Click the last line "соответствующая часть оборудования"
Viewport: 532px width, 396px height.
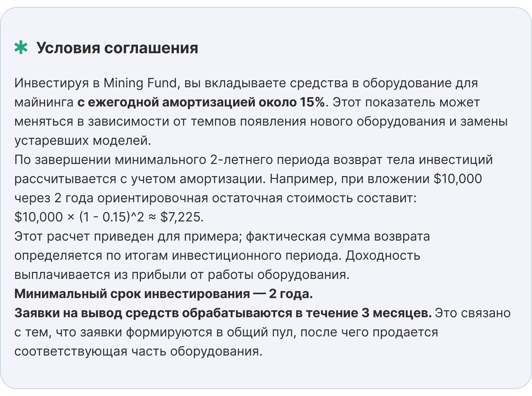coord(138,352)
